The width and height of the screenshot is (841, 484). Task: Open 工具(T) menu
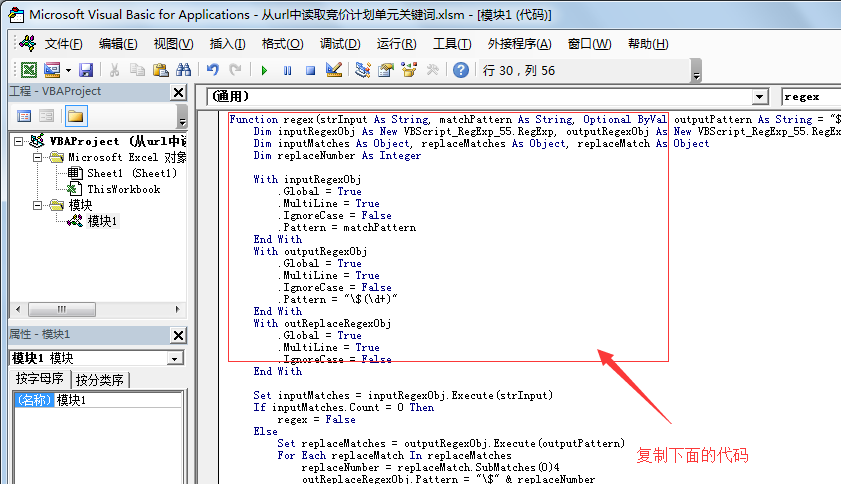tap(452, 44)
